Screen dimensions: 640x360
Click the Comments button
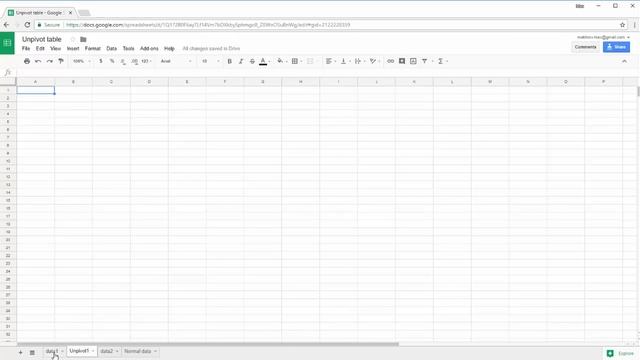[x=585, y=47]
